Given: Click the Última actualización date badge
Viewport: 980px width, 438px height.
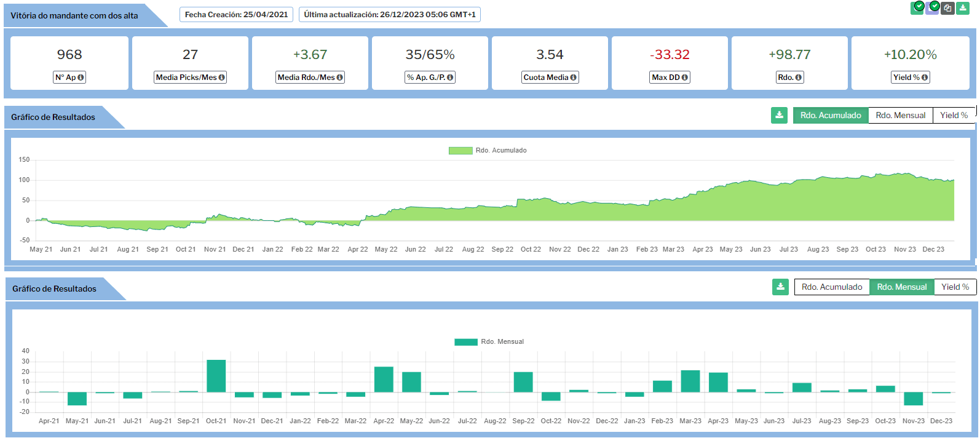Looking at the screenshot, I should click(x=390, y=15).
